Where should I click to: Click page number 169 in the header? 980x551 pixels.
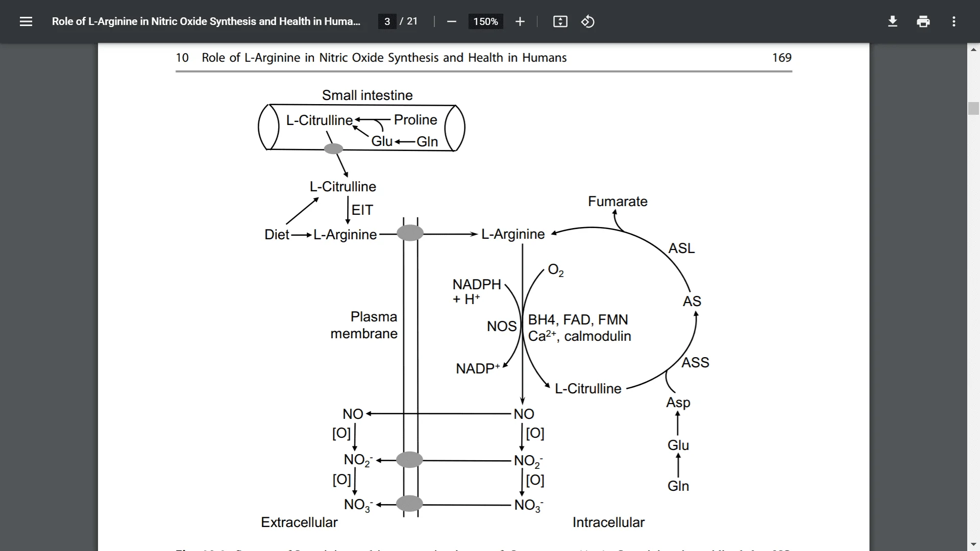pos(781,58)
